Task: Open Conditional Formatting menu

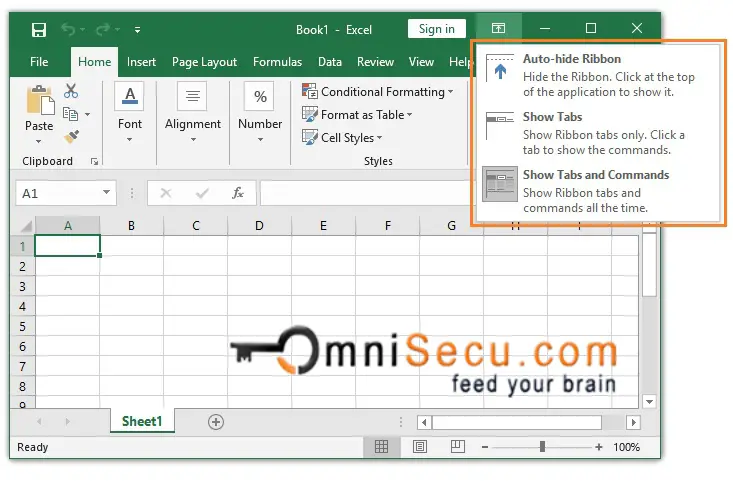Action: pyautogui.click(x=378, y=92)
